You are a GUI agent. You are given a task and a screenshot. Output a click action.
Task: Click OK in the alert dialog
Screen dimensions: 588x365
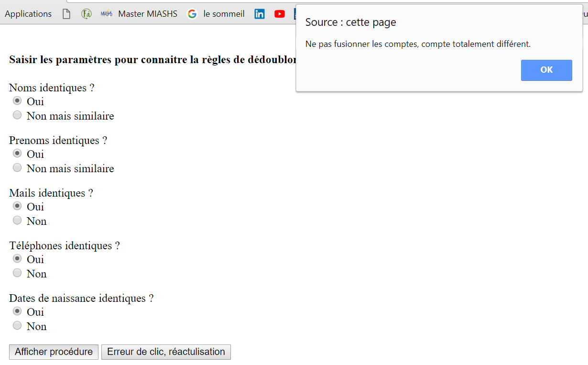click(546, 70)
